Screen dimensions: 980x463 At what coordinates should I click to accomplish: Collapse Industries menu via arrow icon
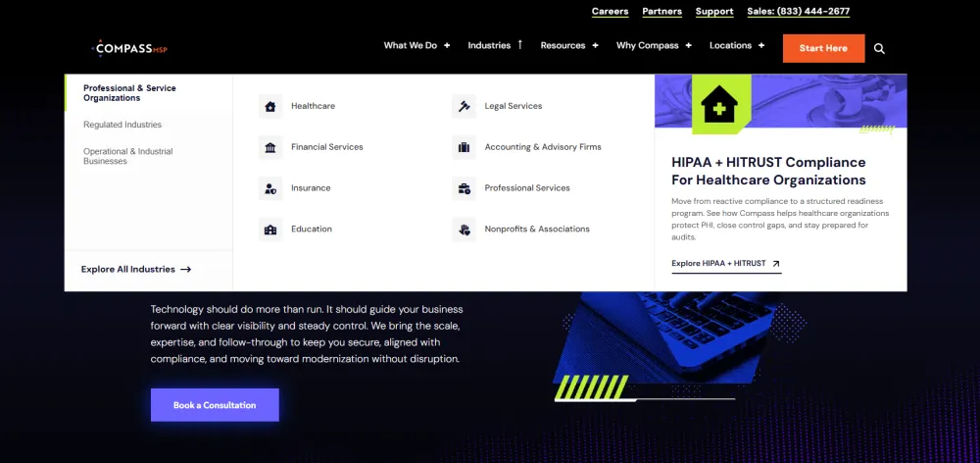tap(519, 45)
